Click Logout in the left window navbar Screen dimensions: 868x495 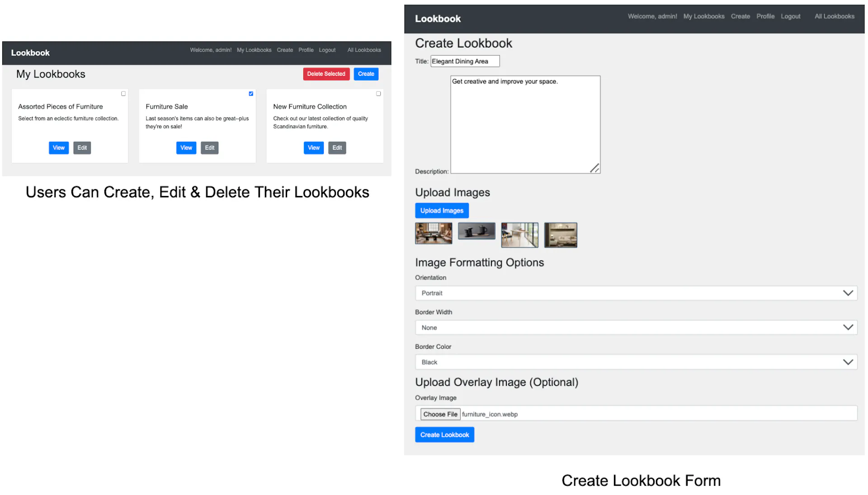coord(327,50)
